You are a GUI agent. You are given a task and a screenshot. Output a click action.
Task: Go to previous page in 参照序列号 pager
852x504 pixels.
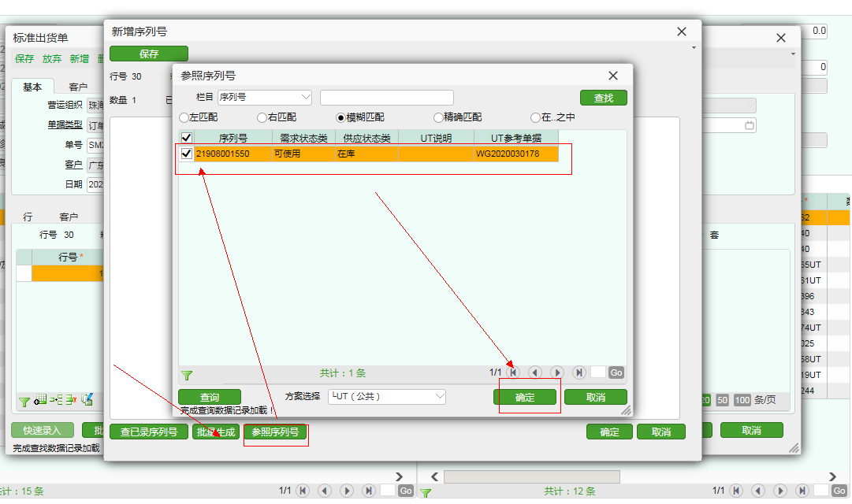pos(535,372)
